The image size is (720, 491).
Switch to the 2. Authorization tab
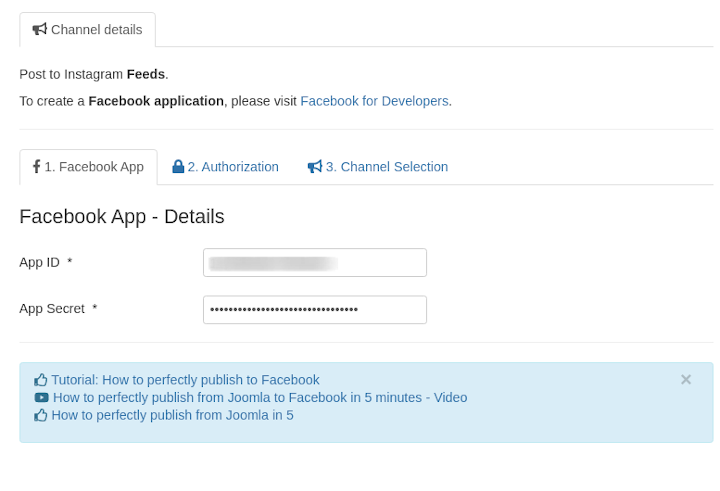coord(225,167)
